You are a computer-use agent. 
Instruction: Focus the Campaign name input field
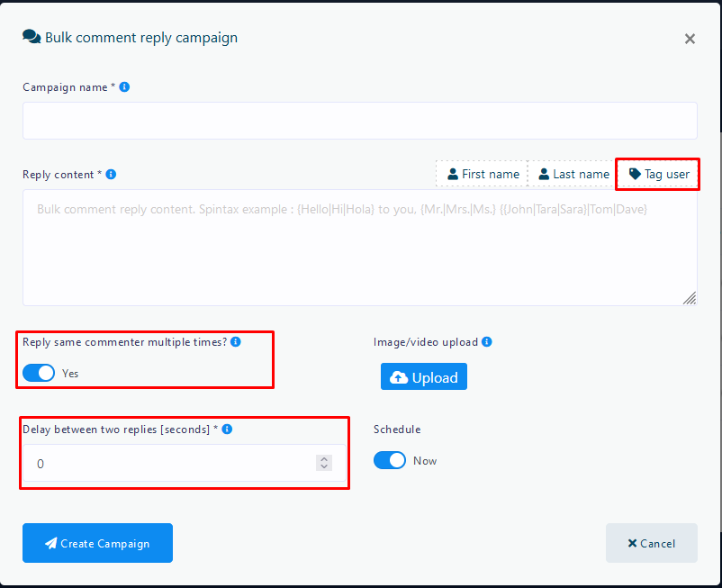[x=359, y=121]
